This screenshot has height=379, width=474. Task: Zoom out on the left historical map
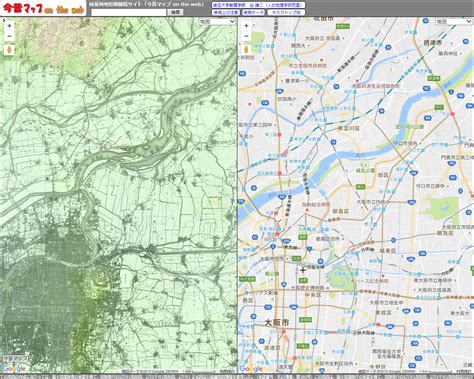tap(9, 36)
